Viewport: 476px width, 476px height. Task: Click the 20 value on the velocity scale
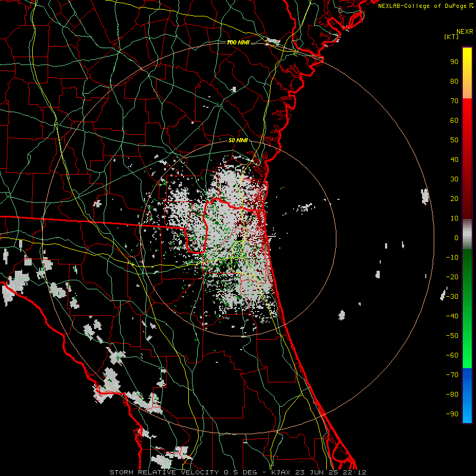click(x=454, y=199)
